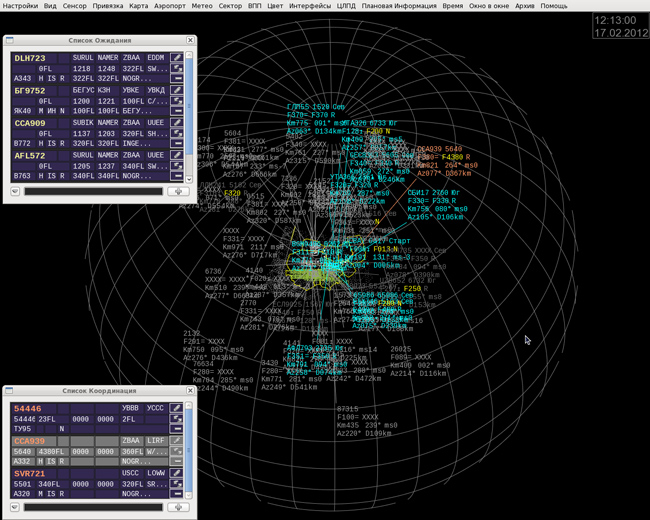Screen dimensions: 650x520
Task: Open the Метео menu
Action: (202, 6)
